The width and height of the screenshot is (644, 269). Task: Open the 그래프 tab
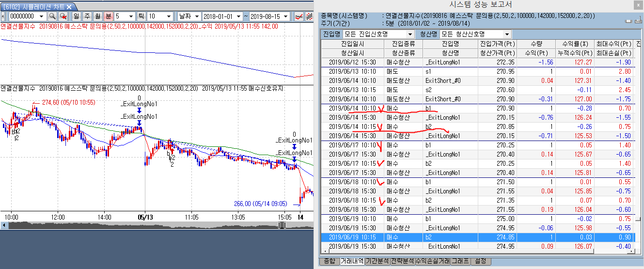click(x=460, y=261)
